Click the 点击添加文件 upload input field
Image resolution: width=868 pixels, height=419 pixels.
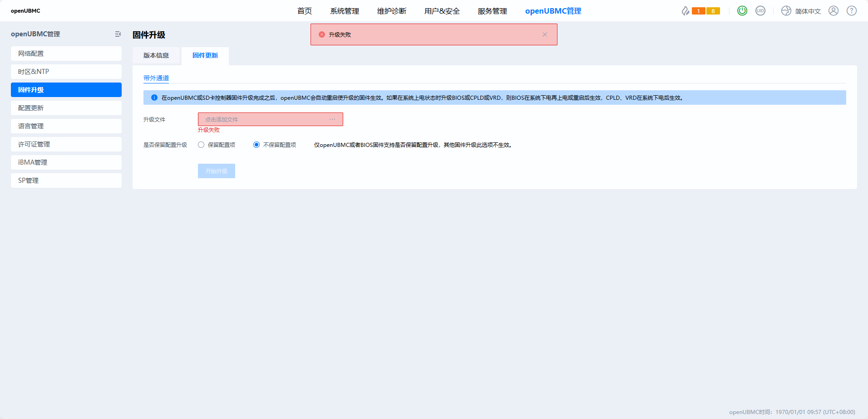263,119
